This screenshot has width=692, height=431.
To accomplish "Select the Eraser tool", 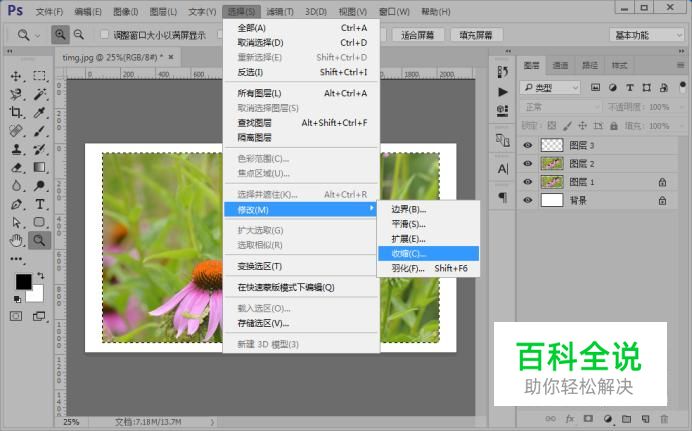I will 16,167.
